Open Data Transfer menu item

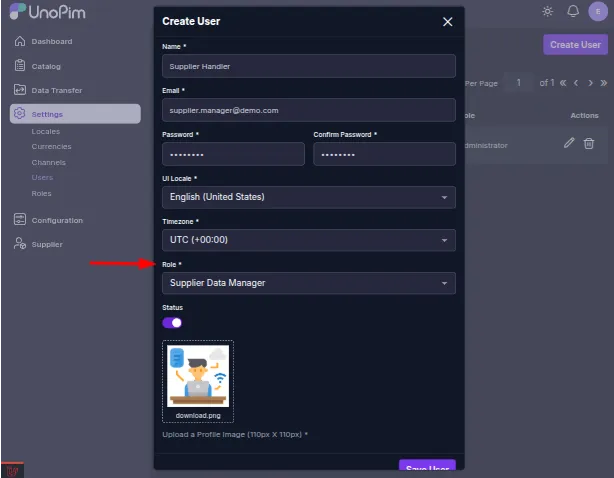click(x=57, y=90)
